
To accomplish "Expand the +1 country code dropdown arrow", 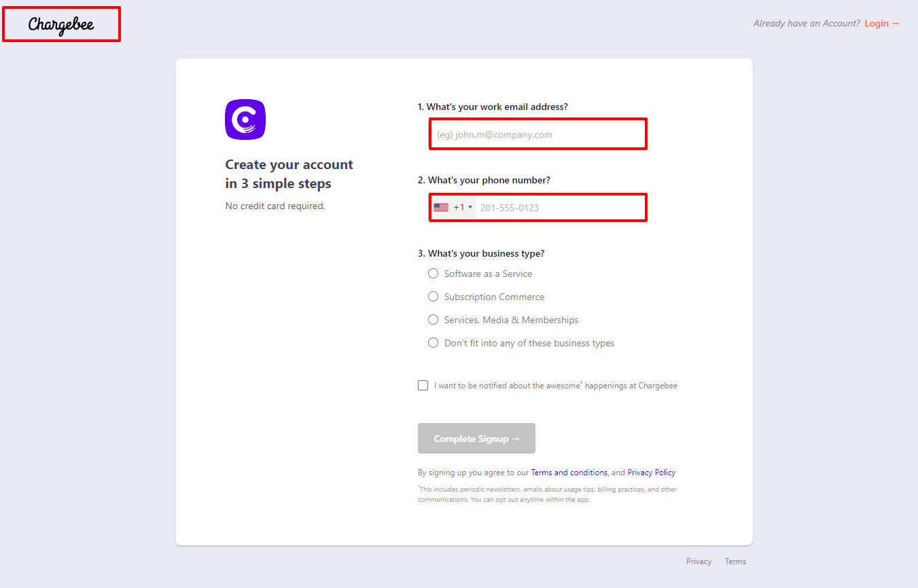I will coord(470,207).
